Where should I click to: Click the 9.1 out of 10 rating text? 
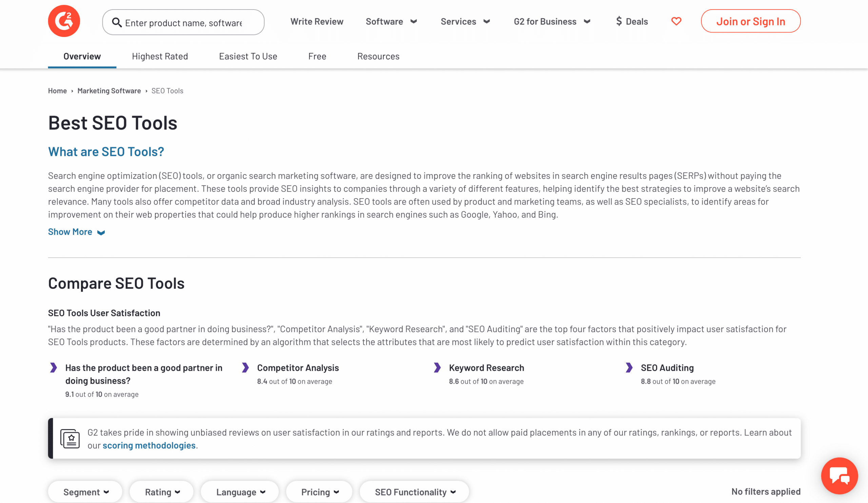click(x=102, y=394)
